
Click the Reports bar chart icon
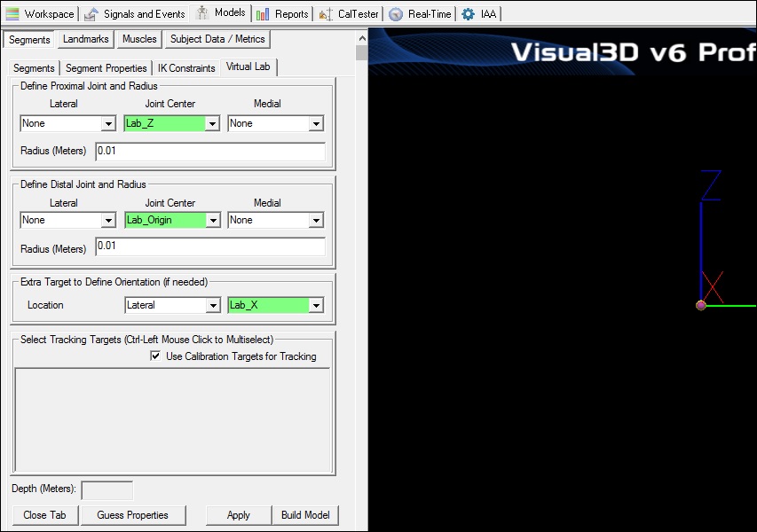pyautogui.click(x=263, y=14)
